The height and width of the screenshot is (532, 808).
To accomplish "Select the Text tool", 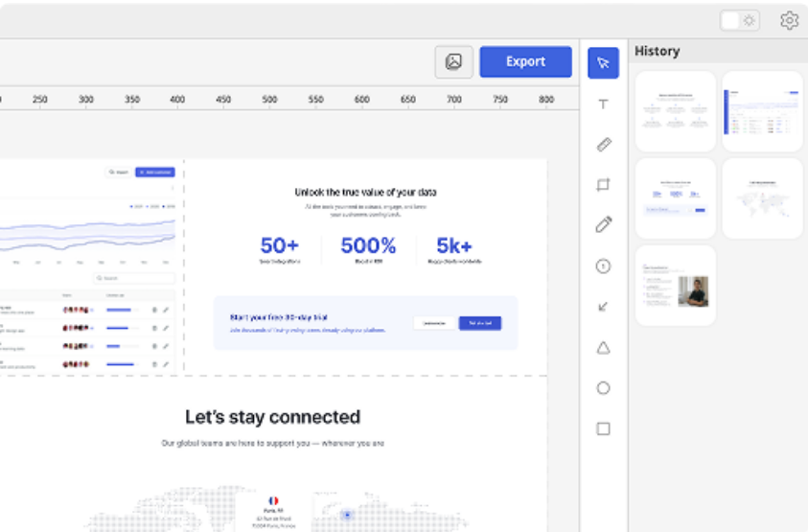I will pyautogui.click(x=603, y=104).
